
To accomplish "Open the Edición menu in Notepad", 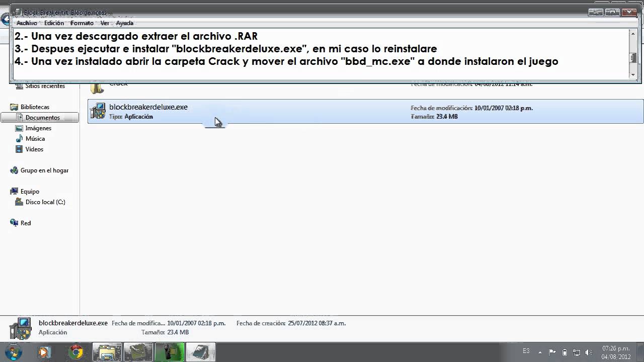I will tap(54, 23).
